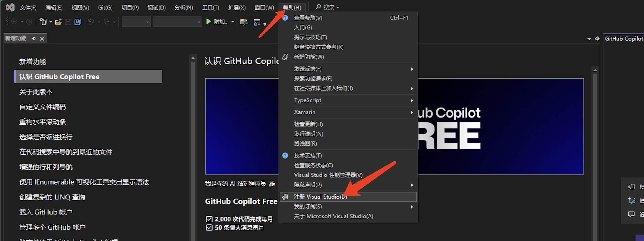Viewport: 644px width, 241px height.
Task: Click the window layout toolbar icon
Action: click(257, 22)
